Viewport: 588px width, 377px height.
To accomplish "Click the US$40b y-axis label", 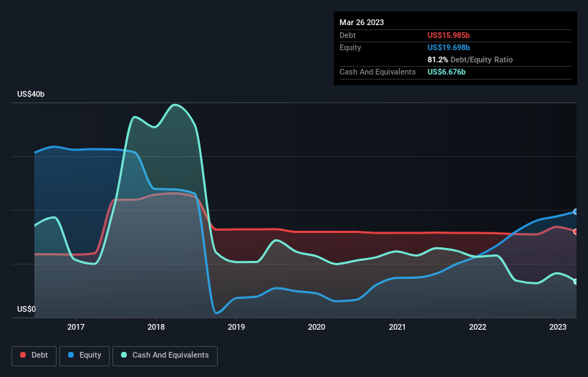I will 31,94.
